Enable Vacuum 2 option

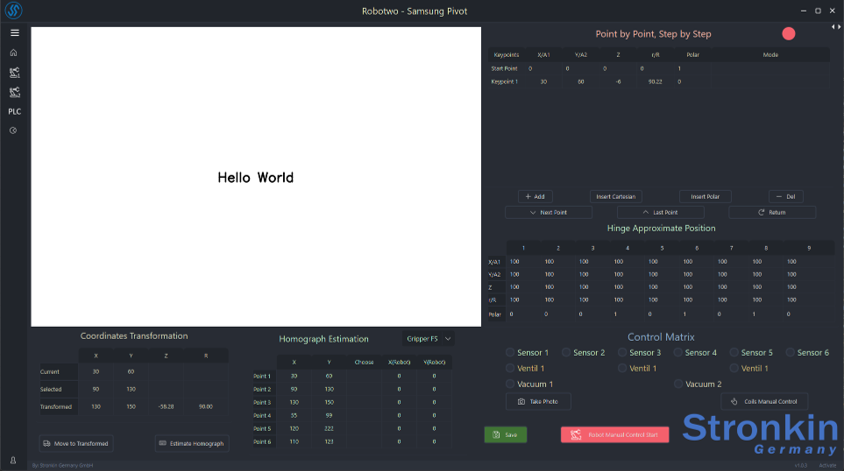pyautogui.click(x=678, y=384)
